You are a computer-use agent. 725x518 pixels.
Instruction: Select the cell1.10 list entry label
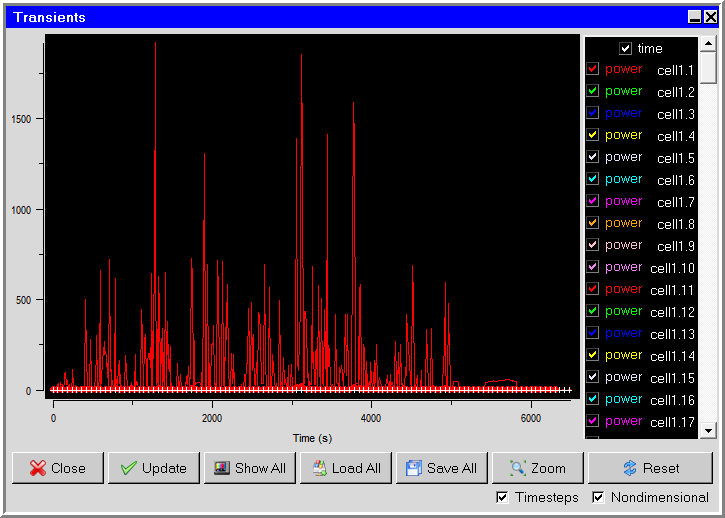(672, 268)
